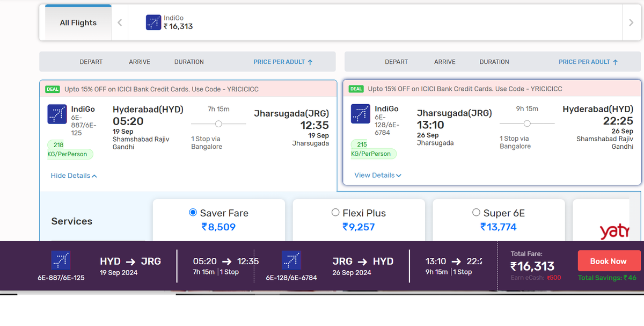Click 13:10 departure time on return card
This screenshot has height=326, width=644.
(x=431, y=125)
